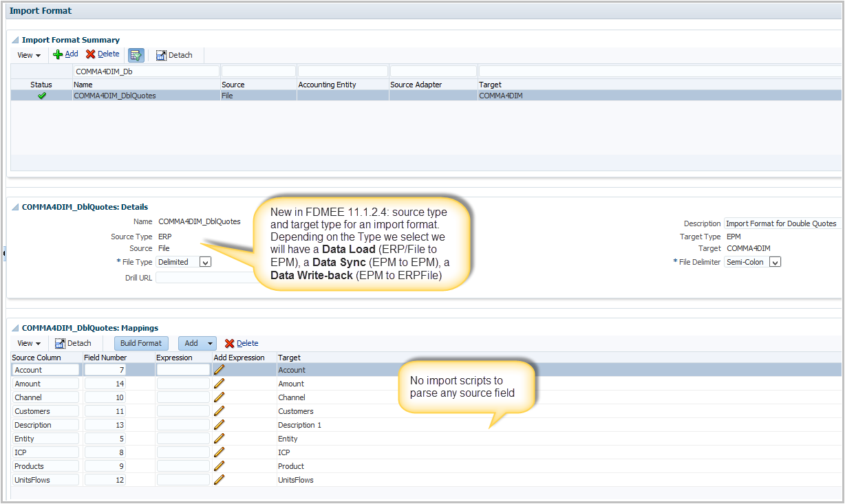This screenshot has height=504, width=845.
Task: Click the Build Format button
Action: point(141,343)
